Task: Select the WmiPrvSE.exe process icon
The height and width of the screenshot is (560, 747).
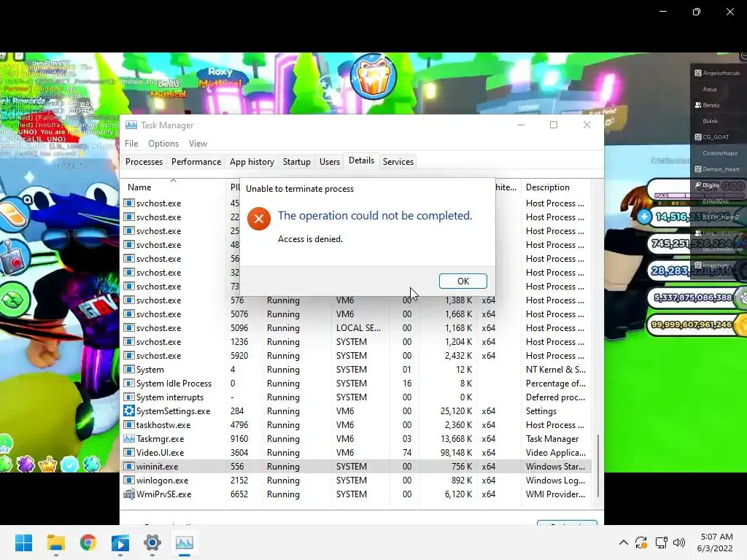Action: coord(128,494)
